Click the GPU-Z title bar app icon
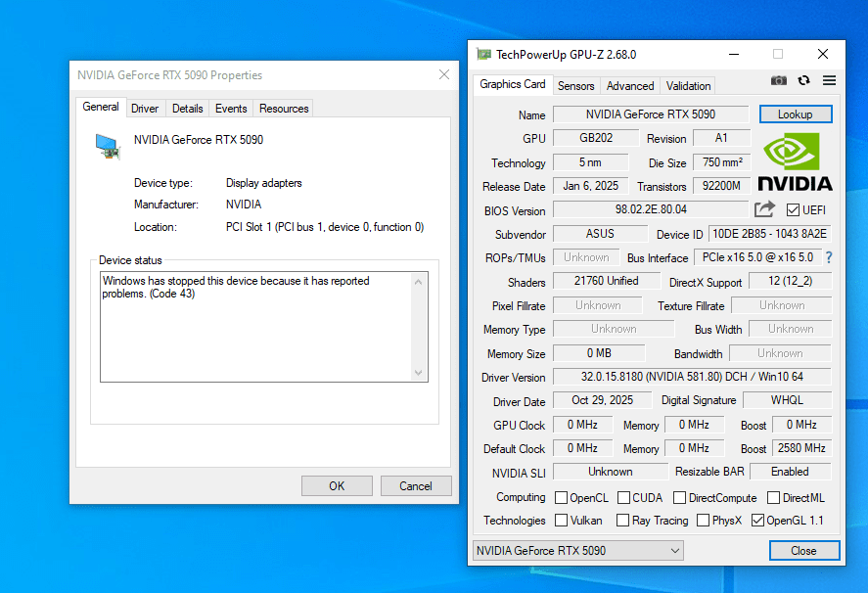This screenshot has height=593, width=868. point(483,54)
